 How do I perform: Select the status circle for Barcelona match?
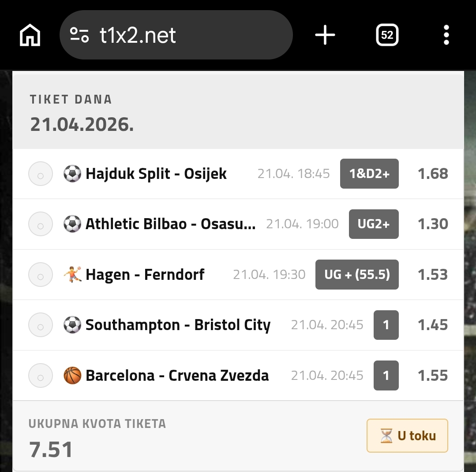click(41, 375)
